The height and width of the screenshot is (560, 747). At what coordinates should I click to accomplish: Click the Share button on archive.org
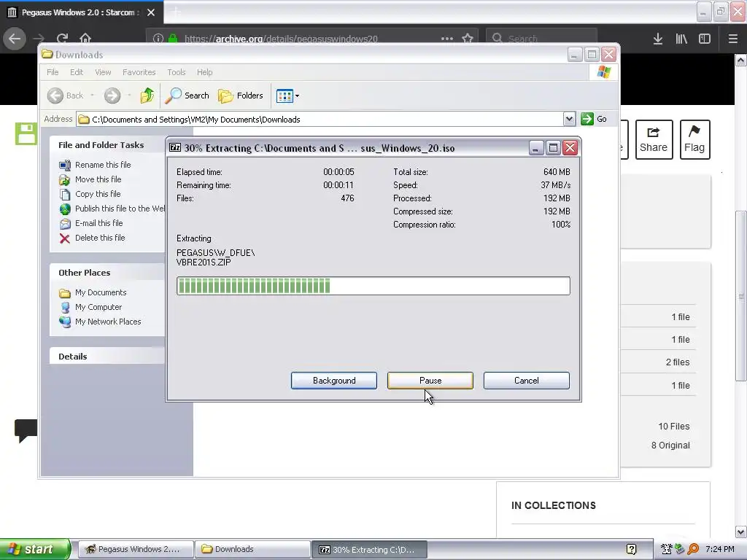tap(654, 139)
